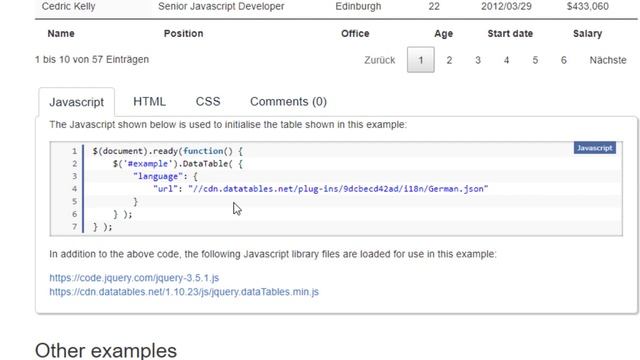Go to next page with Nächste

608,60
